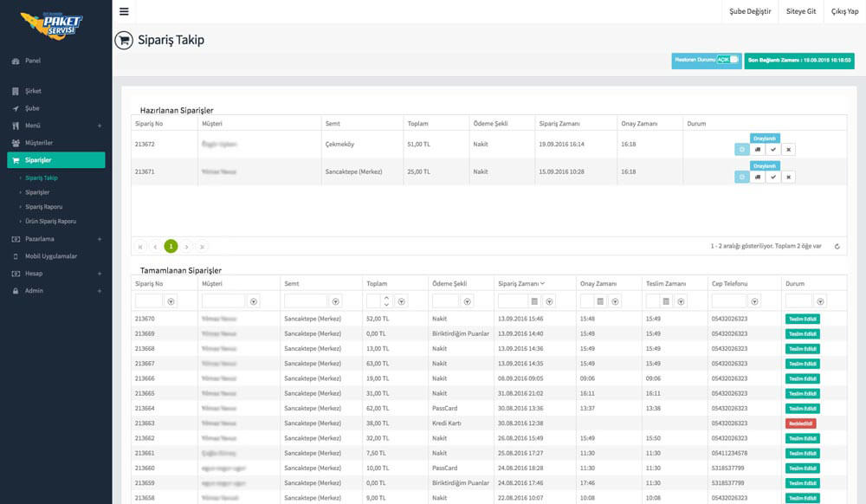
Task: Click the Şube Değiştir link
Action: tap(748, 11)
